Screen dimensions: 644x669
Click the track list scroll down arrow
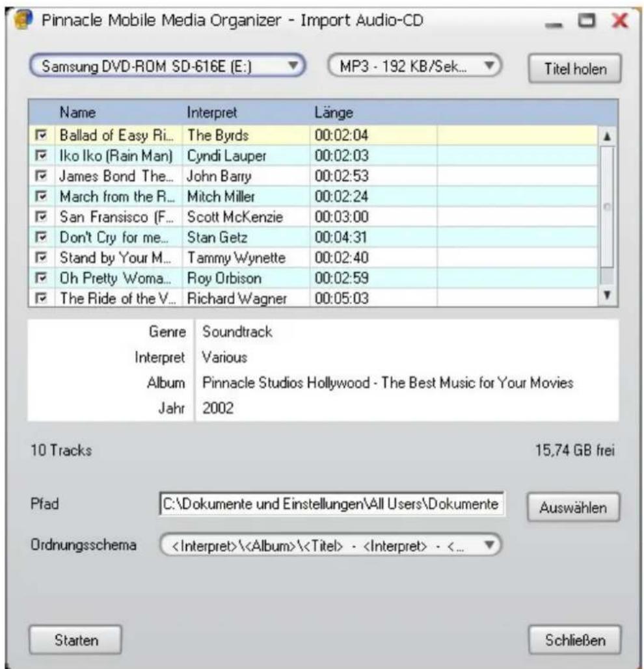[x=607, y=295]
